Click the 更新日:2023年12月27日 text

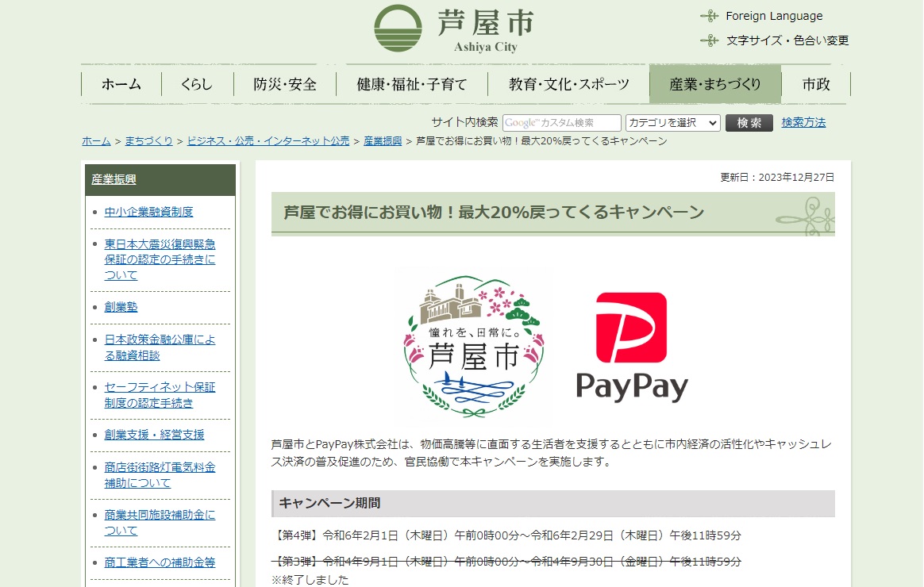[777, 177]
